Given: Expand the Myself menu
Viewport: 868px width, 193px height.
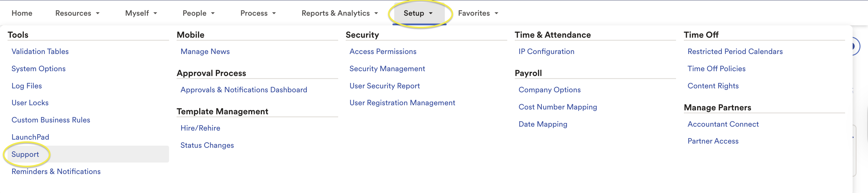Looking at the screenshot, I should click(x=141, y=13).
